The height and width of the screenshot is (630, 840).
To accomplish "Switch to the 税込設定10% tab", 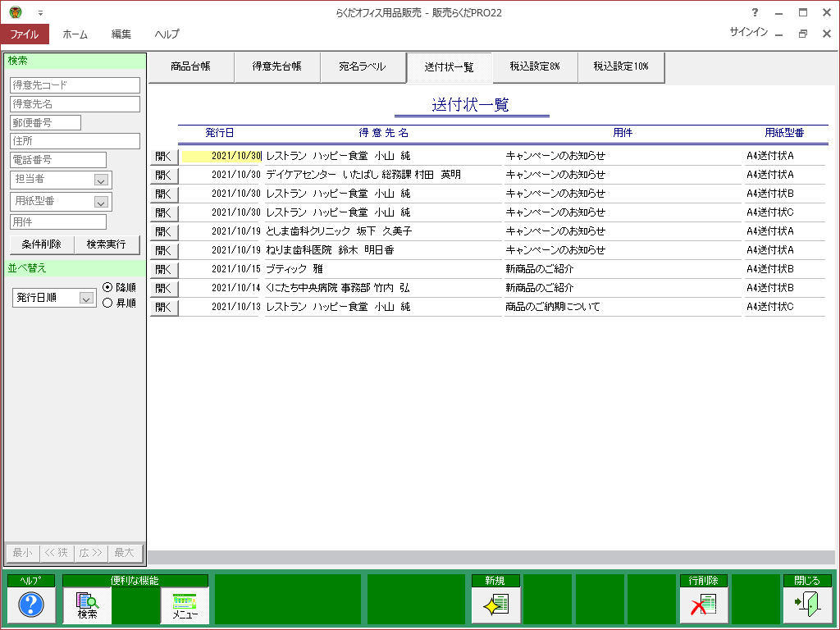I will click(622, 66).
